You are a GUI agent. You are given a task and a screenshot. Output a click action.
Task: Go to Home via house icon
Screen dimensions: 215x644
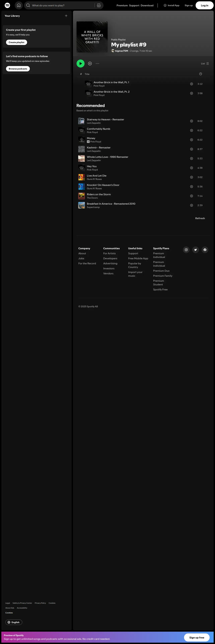[19, 5]
